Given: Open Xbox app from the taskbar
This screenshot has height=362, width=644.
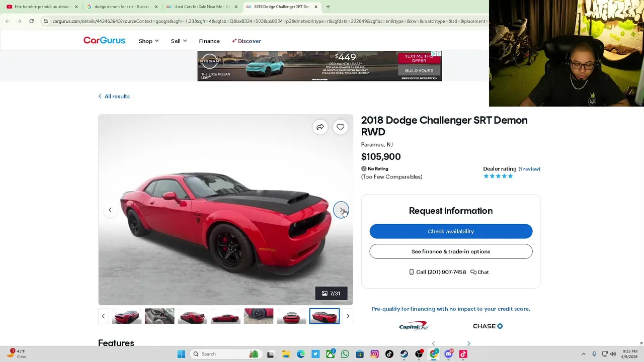Looking at the screenshot, I should [x=330, y=354].
